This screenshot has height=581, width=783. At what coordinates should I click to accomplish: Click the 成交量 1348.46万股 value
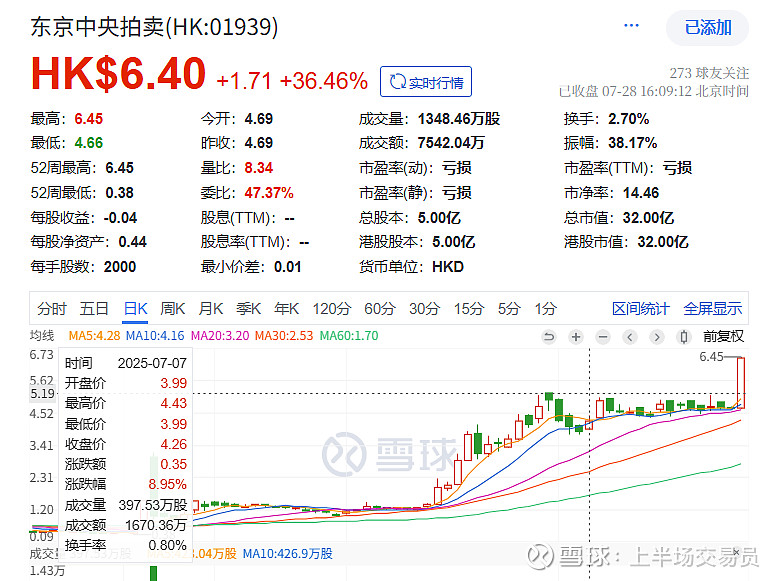(459, 119)
